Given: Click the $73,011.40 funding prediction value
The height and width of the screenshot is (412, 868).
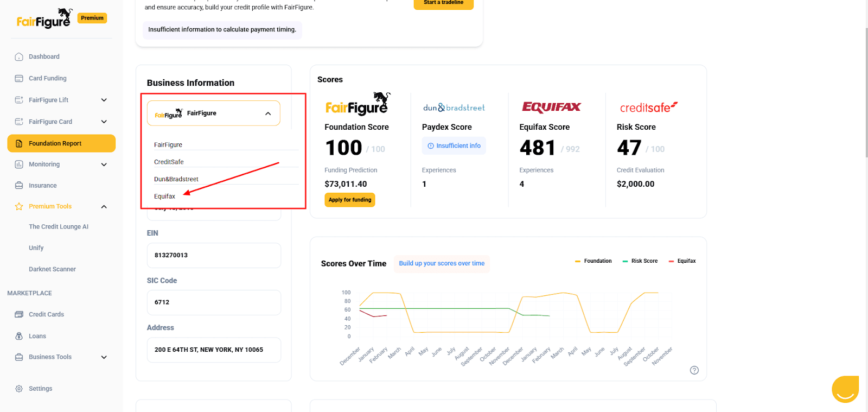Looking at the screenshot, I should (x=346, y=184).
